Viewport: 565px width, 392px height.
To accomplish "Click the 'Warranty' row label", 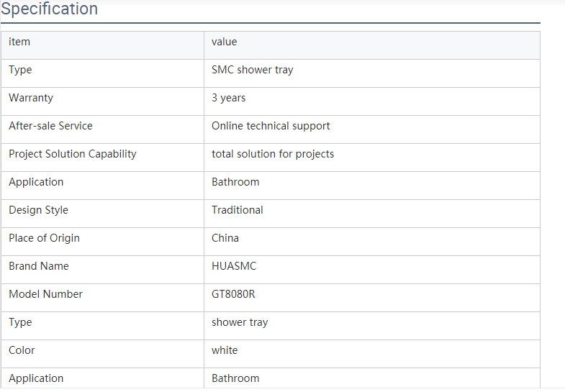I will (31, 98).
